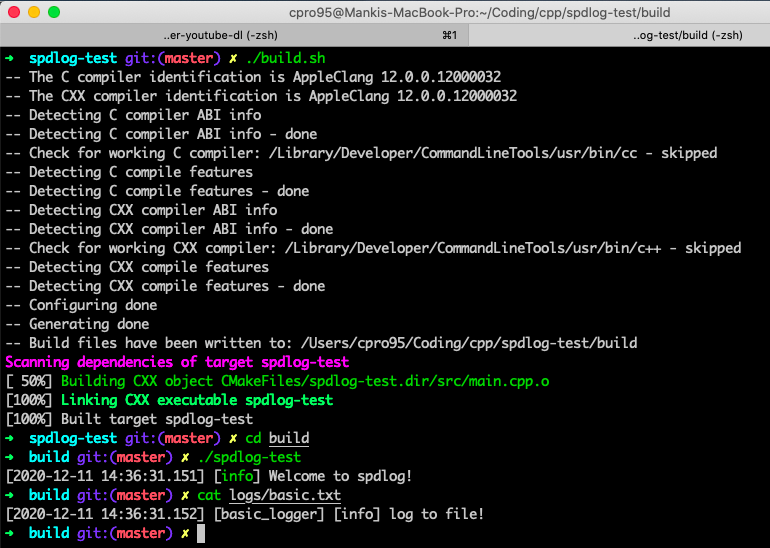Click the '[basic_logger] [info] log to file!' line
Viewport: 770px width, 548px height.
click(x=245, y=514)
